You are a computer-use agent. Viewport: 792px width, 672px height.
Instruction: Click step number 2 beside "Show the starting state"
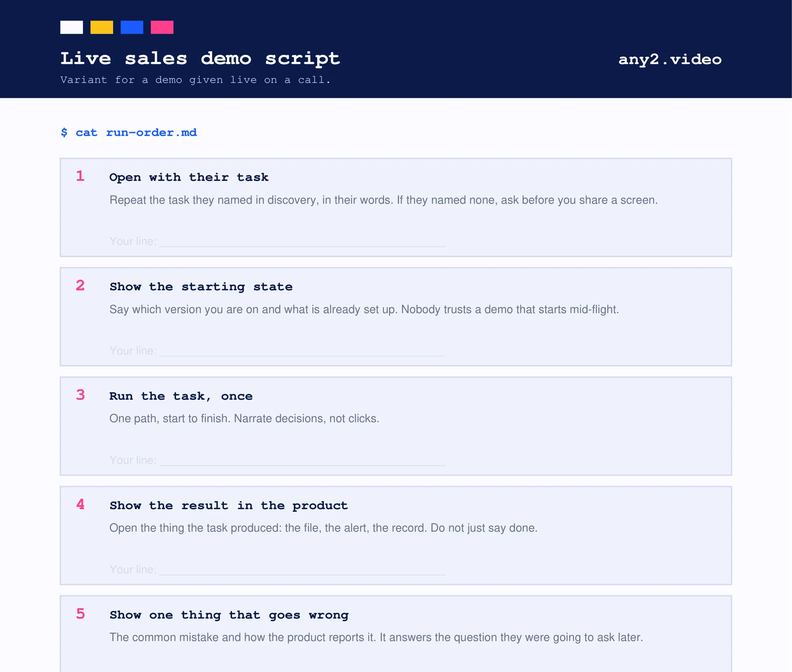point(80,285)
